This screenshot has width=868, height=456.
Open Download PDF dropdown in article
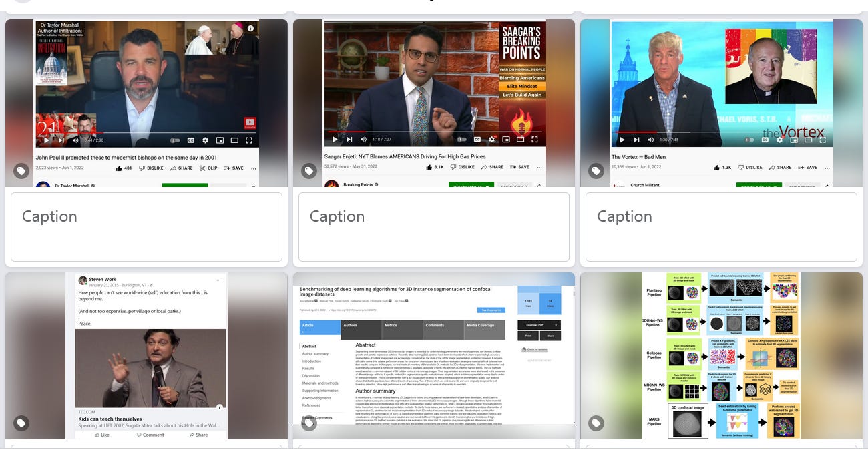pos(539,325)
